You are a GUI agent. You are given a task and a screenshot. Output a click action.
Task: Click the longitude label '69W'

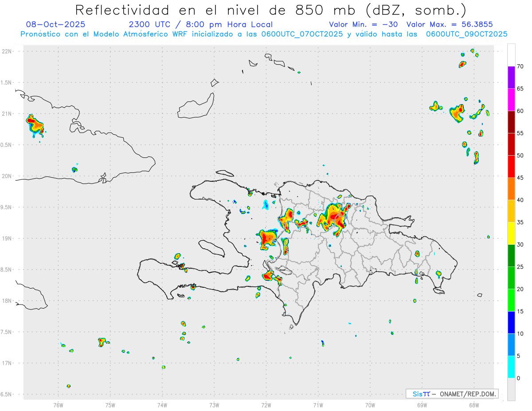pos(422,405)
